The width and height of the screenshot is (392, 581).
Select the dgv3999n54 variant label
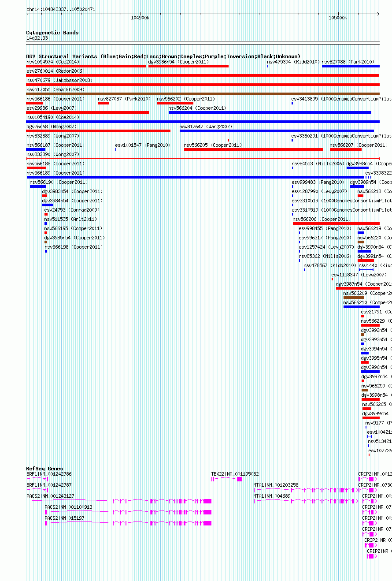376,413
